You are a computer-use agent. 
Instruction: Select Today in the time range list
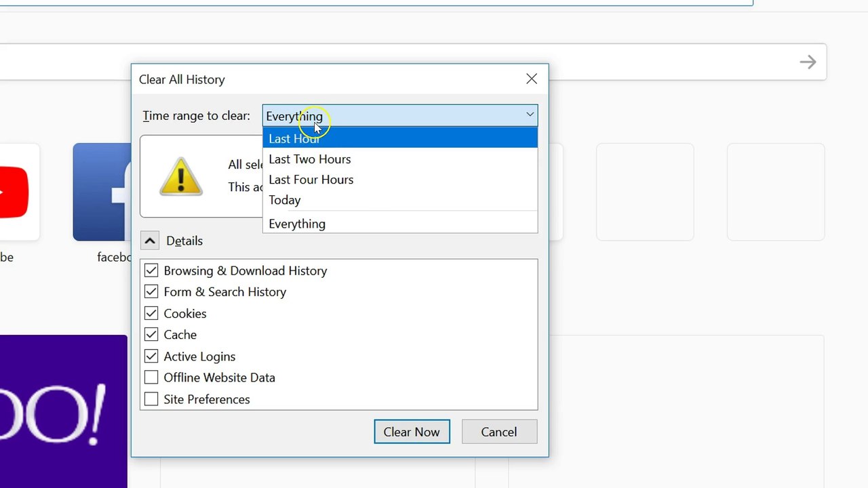400,200
